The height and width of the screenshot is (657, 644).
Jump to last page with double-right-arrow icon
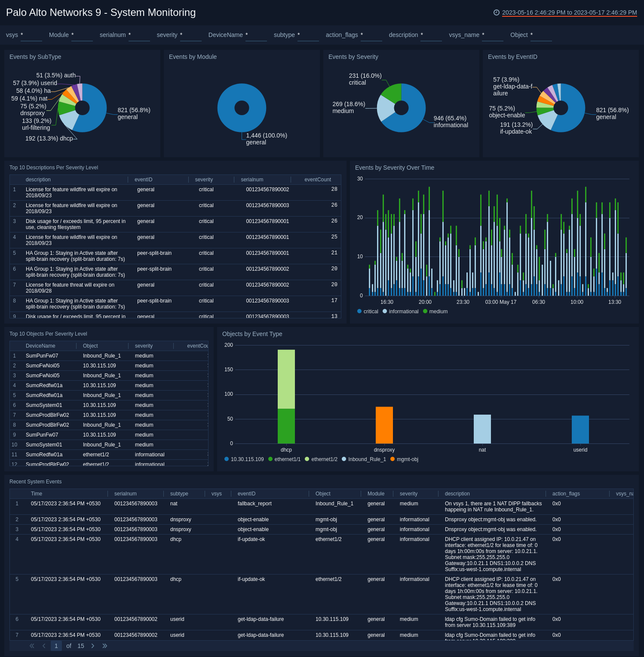(104, 646)
